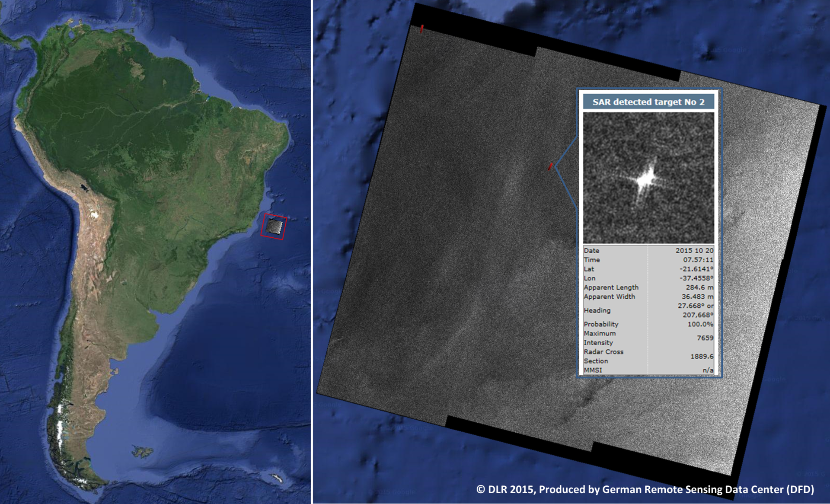Image resolution: width=830 pixels, height=504 pixels.
Task: Click the red ship marker at SAR image top-left corner
Action: (421, 29)
